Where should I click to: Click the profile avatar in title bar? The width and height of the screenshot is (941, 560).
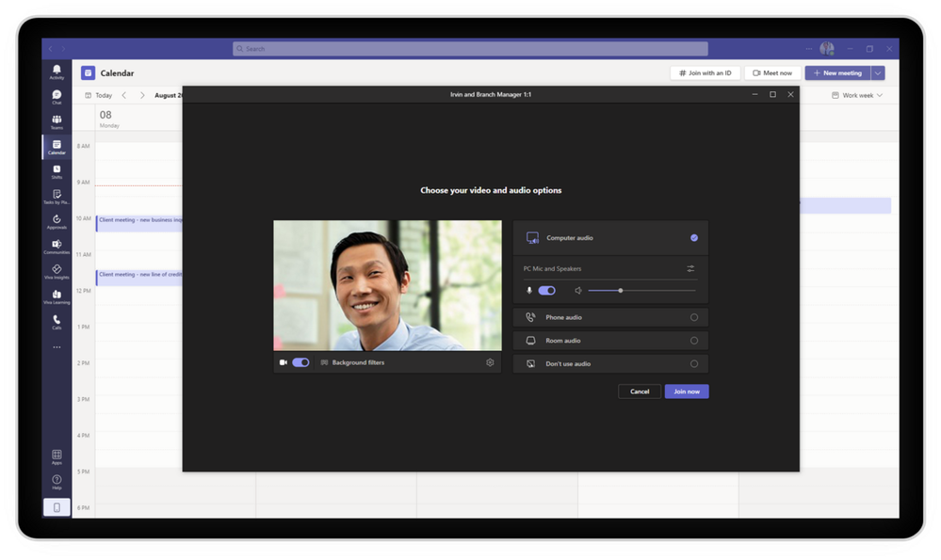click(827, 49)
